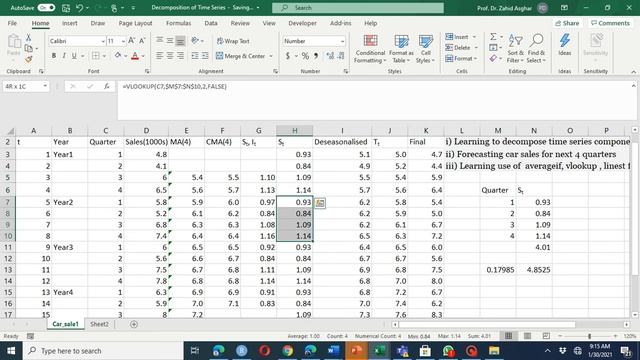Click Accounting dollar format icon
Image resolution: width=640 pixels, height=360 pixels.
[x=288, y=56]
